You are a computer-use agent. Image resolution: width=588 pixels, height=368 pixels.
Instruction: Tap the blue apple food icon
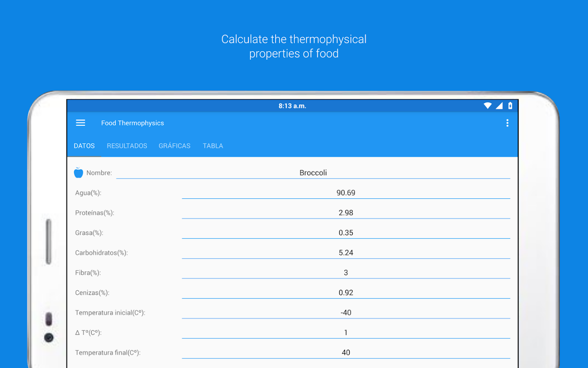click(78, 173)
